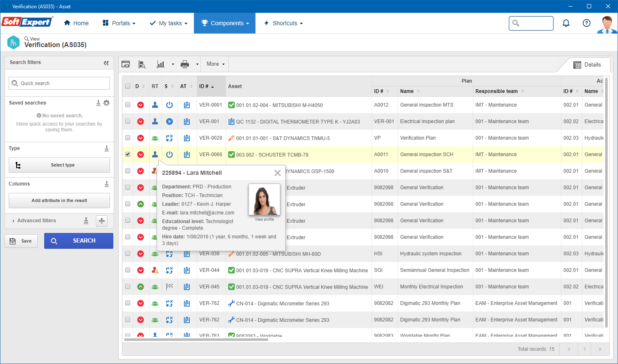Open the Components menu
Viewport: 618px width, 364px height.
pyautogui.click(x=225, y=23)
